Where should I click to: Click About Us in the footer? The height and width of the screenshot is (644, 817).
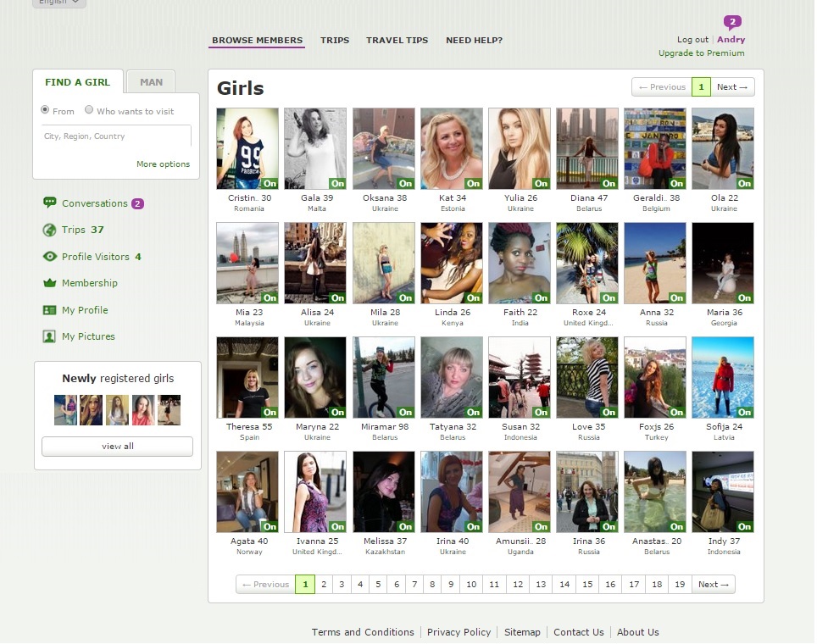[x=638, y=632]
